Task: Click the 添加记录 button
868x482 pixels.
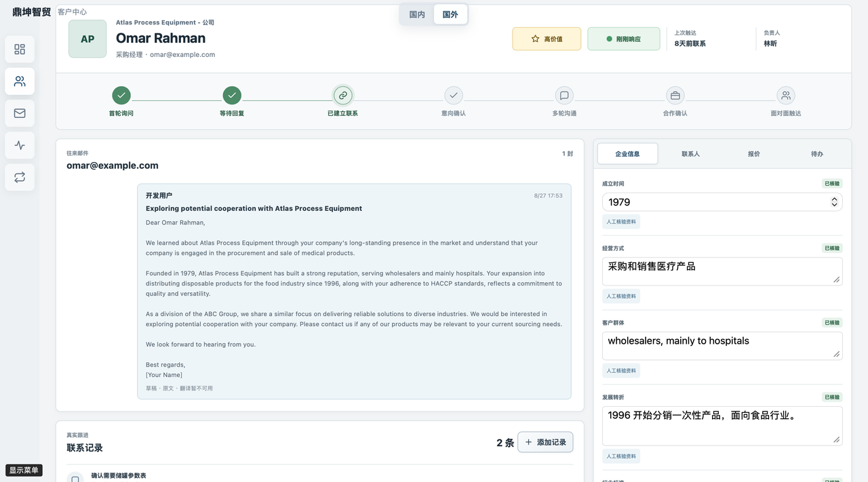Action: pyautogui.click(x=545, y=442)
